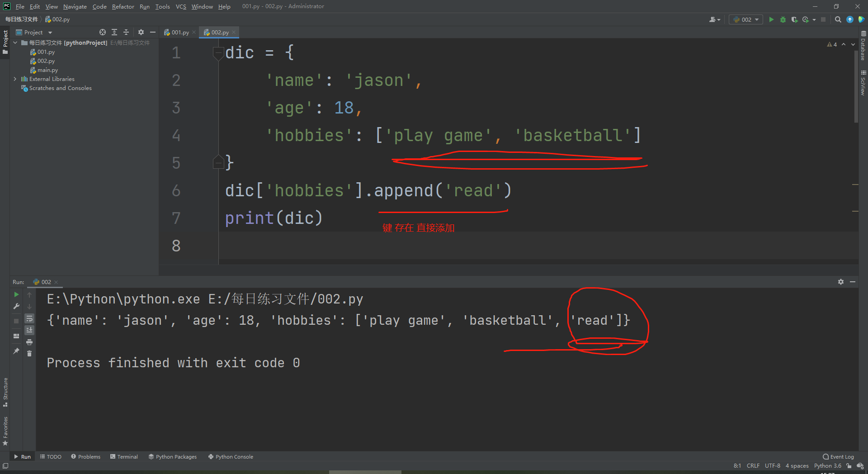Image resolution: width=868 pixels, height=474 pixels.
Task: Toggle the file read-only lock icon
Action: [x=849, y=466]
